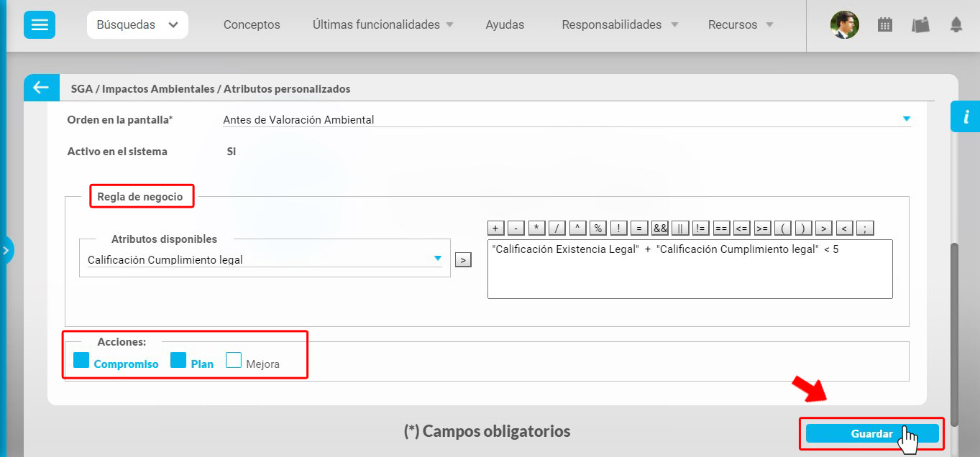Click the "Activo en el sistema" label
980x457 pixels.
[117, 152]
